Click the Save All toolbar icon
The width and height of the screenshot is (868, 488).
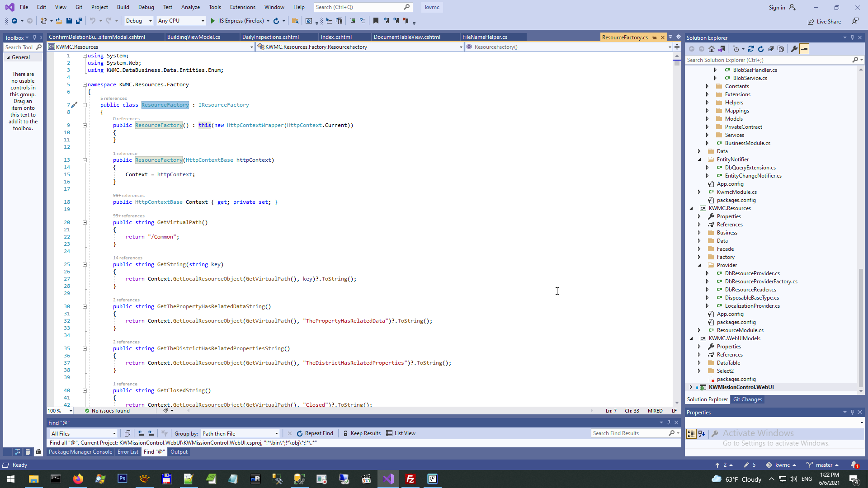point(79,21)
